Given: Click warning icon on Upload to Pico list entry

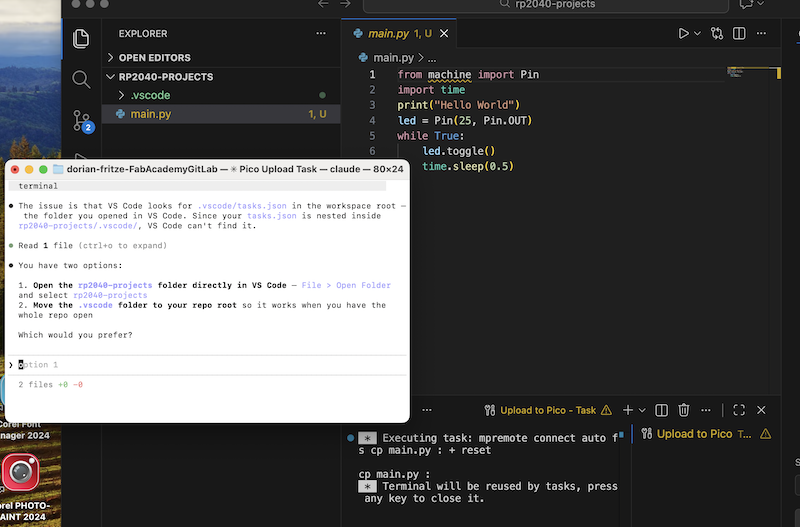Looking at the screenshot, I should pos(765,434).
